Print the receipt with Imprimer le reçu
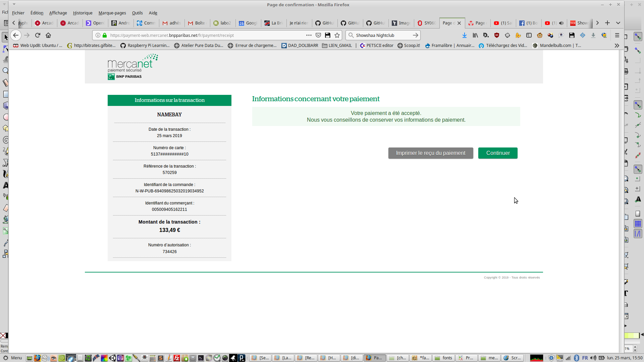Image resolution: width=644 pixels, height=362 pixels. (x=430, y=153)
